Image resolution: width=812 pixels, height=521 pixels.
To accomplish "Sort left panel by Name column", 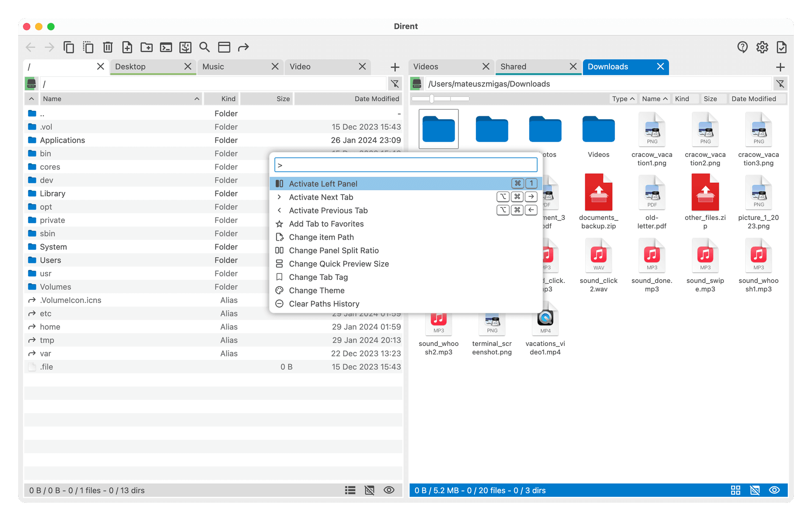I will tap(121, 99).
